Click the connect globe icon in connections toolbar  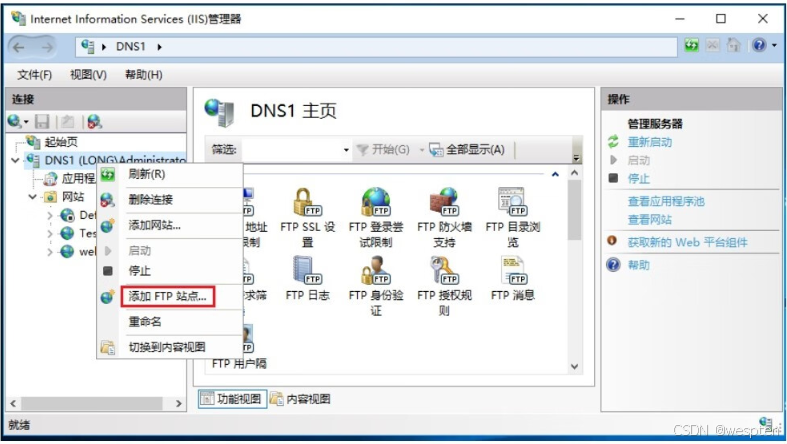tap(14, 121)
